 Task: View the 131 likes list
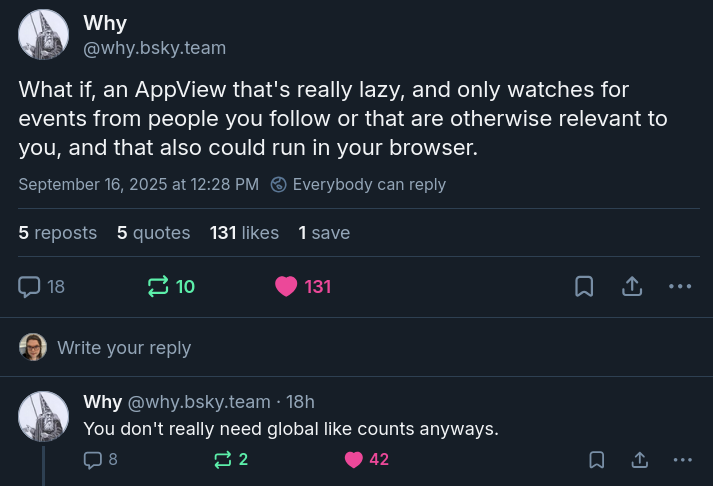click(244, 233)
